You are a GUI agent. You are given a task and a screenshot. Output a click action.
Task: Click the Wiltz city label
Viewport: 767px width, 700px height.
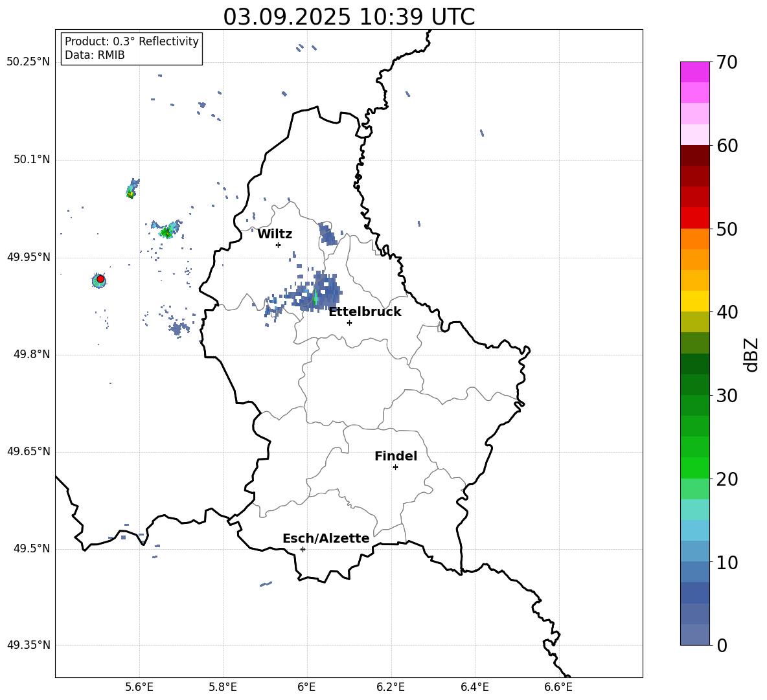click(x=275, y=234)
